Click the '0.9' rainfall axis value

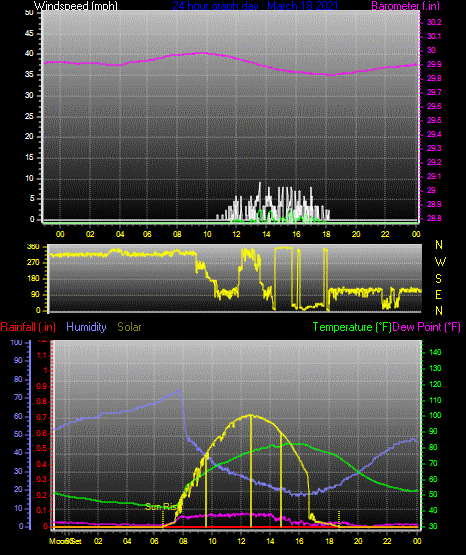tap(42, 386)
